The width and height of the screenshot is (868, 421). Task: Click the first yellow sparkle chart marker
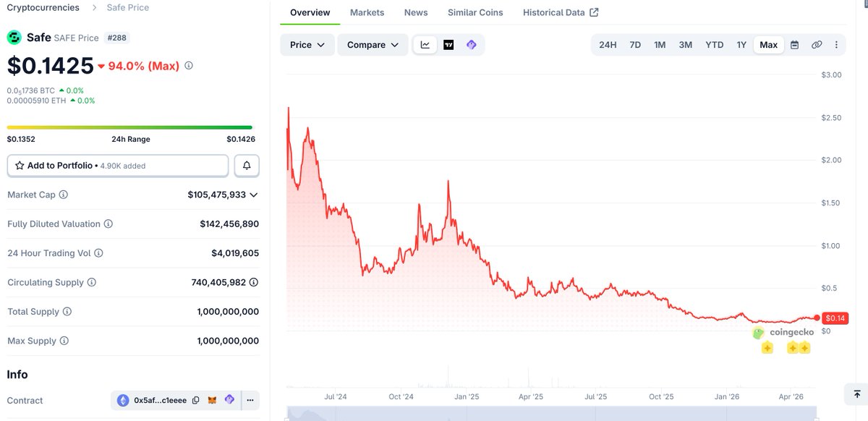pyautogui.click(x=767, y=348)
